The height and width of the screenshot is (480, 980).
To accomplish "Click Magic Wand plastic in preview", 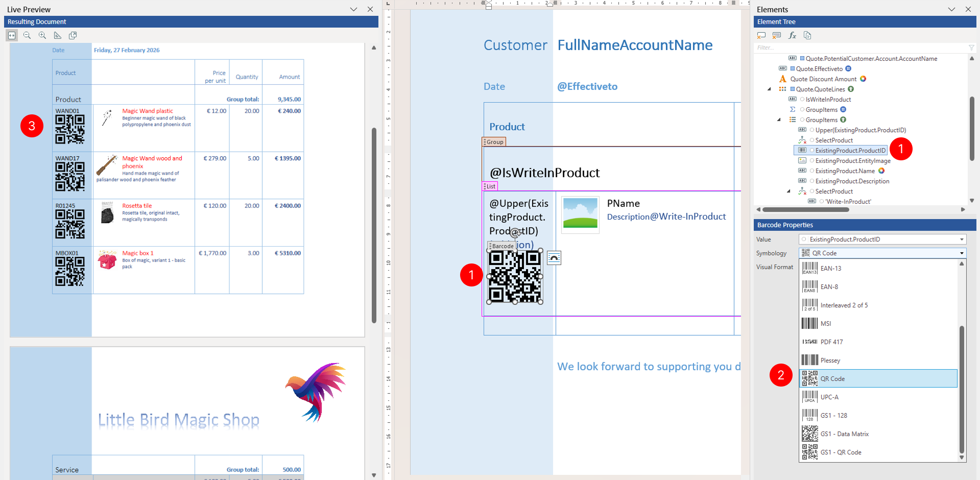I will point(148,111).
